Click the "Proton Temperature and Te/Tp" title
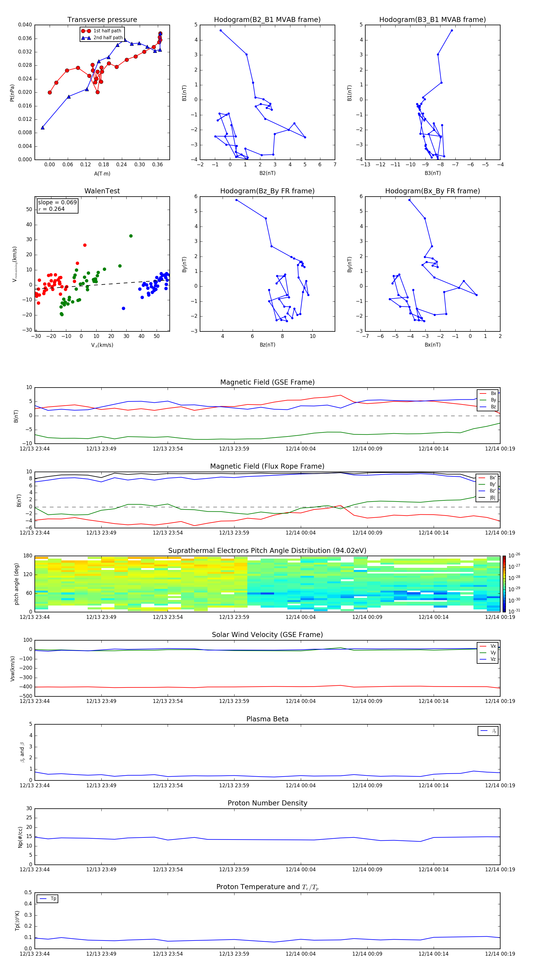 point(267,887)
